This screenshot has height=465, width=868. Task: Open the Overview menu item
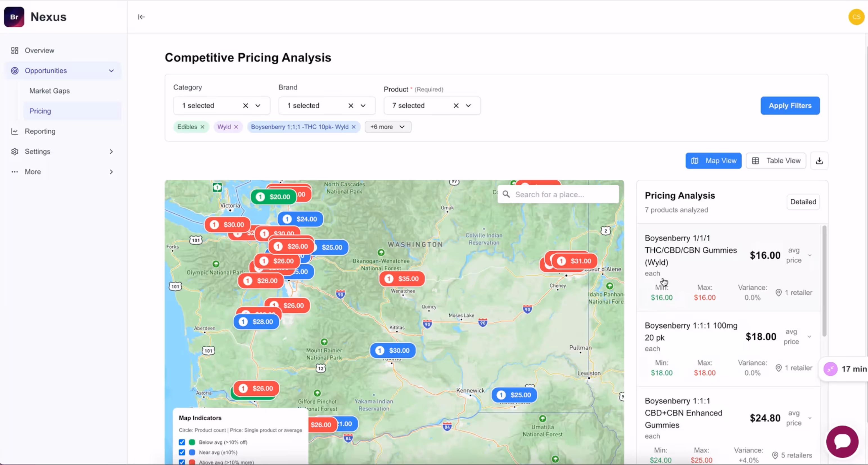pos(63,51)
